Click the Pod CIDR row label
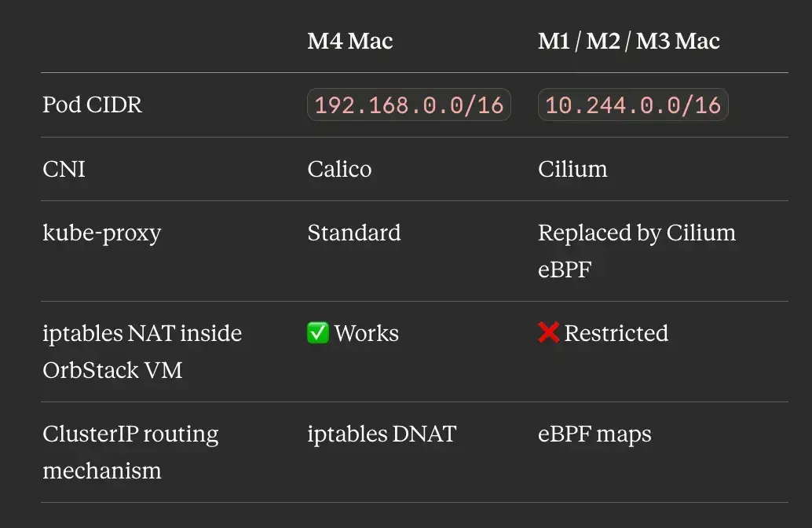The width and height of the screenshot is (812, 528). 92,104
